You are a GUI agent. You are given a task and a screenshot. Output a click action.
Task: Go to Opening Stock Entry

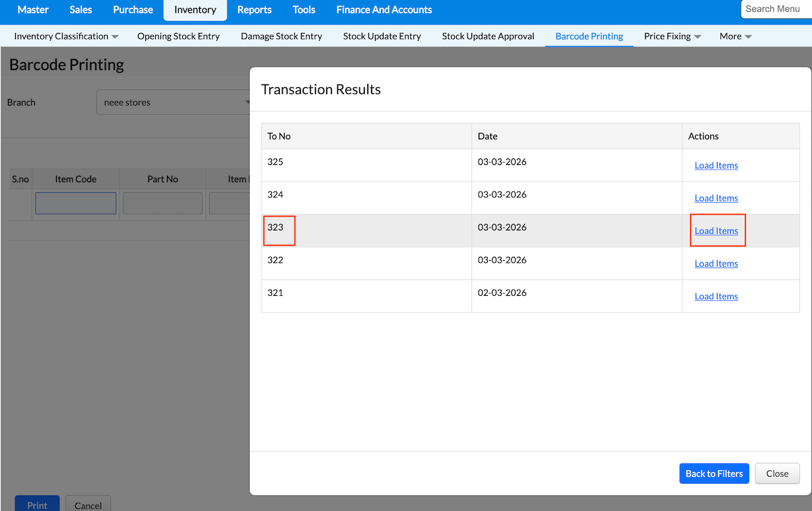point(178,36)
